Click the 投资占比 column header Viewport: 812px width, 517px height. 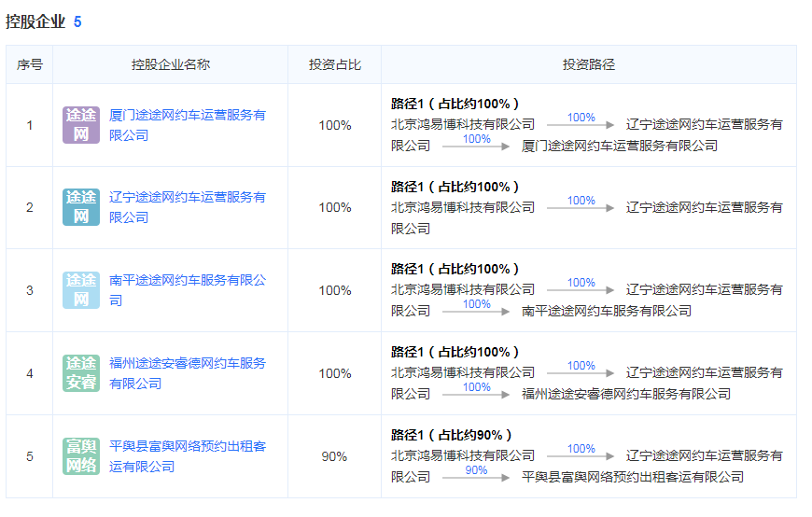pos(335,64)
